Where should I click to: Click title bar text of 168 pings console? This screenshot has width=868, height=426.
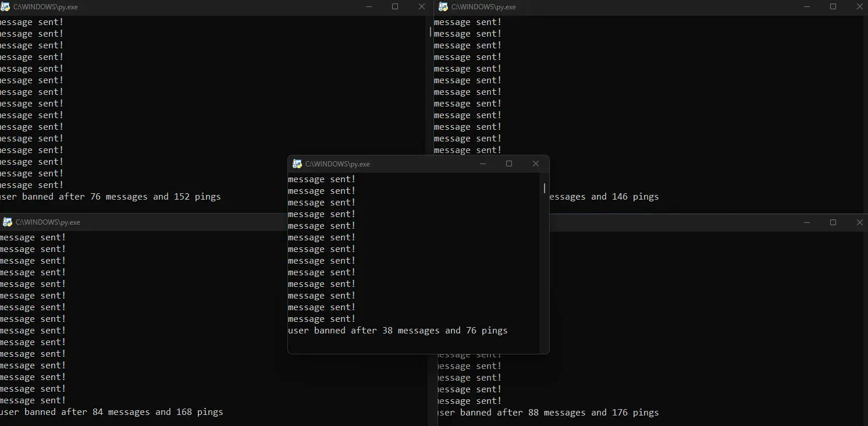point(48,222)
